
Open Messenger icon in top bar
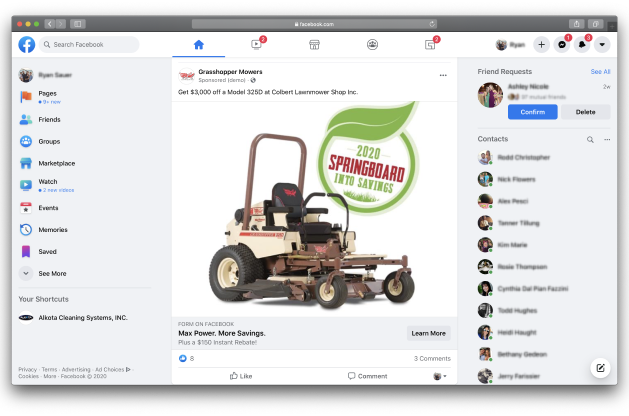[x=562, y=45]
